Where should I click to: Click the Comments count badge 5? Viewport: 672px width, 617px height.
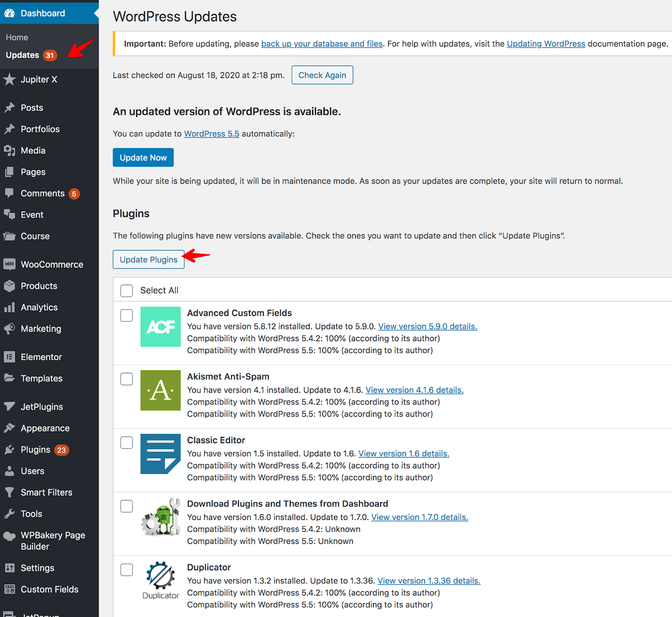tap(74, 194)
